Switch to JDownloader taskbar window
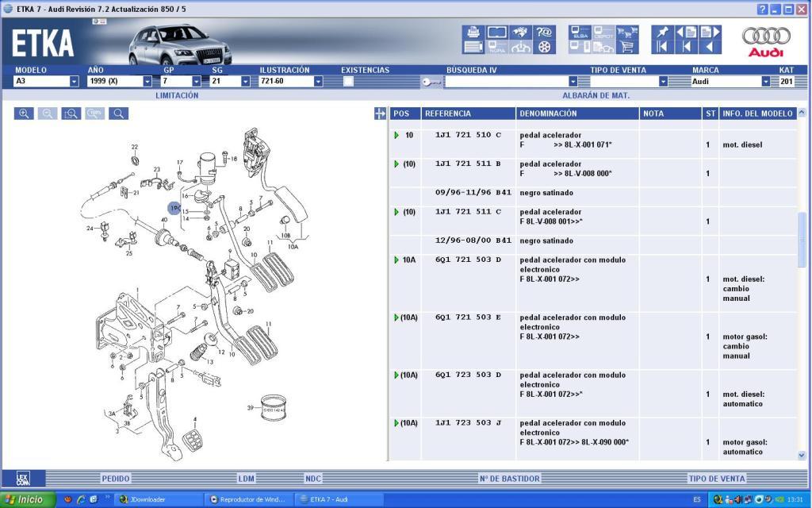812x508 pixels. coord(159,500)
